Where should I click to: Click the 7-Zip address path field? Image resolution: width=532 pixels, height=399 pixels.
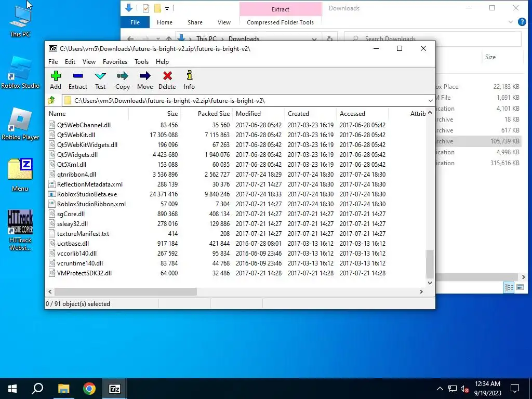pos(248,100)
